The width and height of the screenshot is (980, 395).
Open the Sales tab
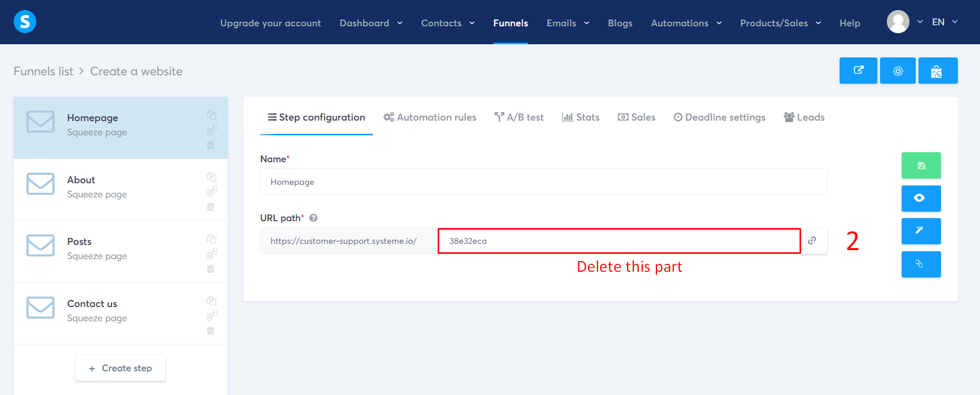point(637,117)
